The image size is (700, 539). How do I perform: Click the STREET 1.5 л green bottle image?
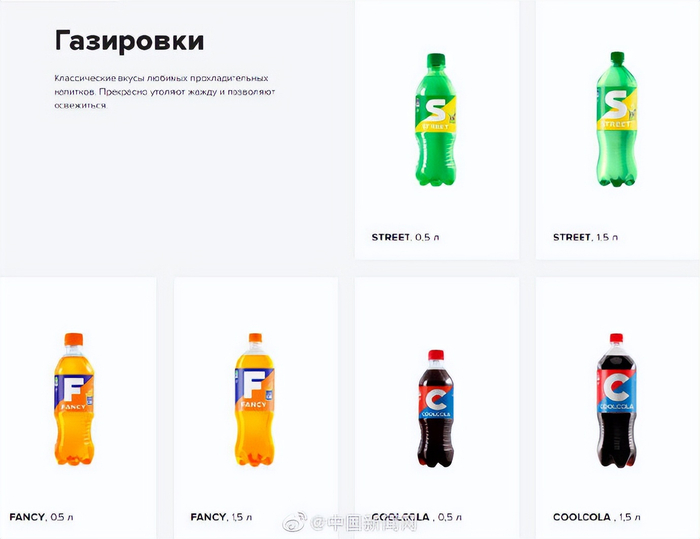pyautogui.click(x=617, y=119)
